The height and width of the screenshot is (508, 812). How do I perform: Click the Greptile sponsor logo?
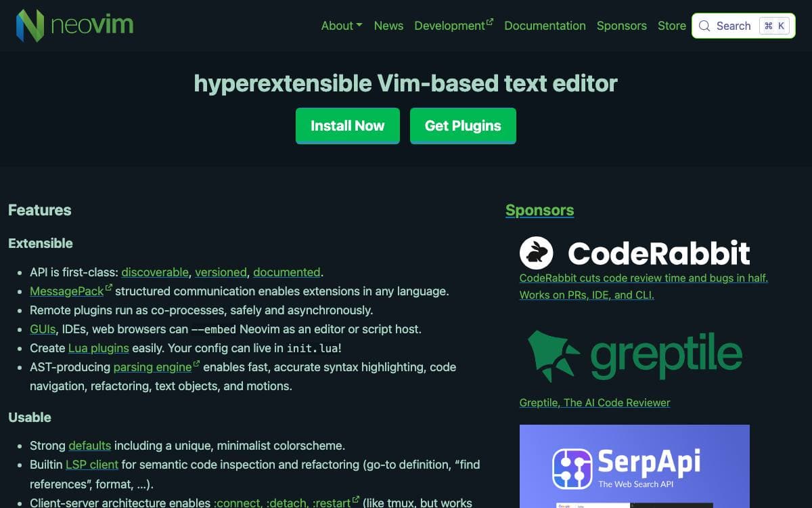[635, 355]
